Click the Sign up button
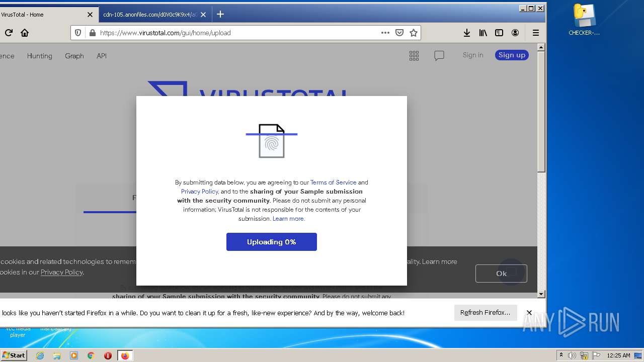The image size is (644, 362). pyautogui.click(x=512, y=55)
